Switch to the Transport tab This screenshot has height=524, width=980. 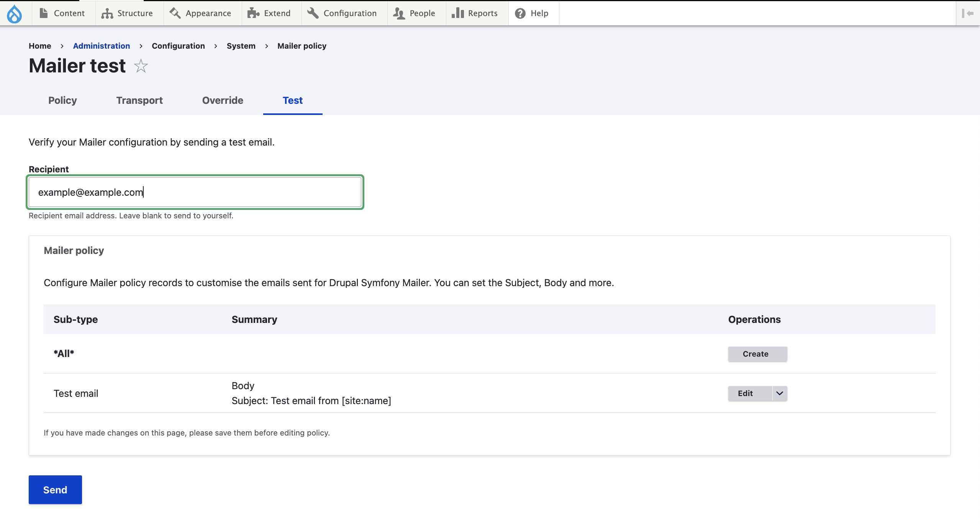139,100
